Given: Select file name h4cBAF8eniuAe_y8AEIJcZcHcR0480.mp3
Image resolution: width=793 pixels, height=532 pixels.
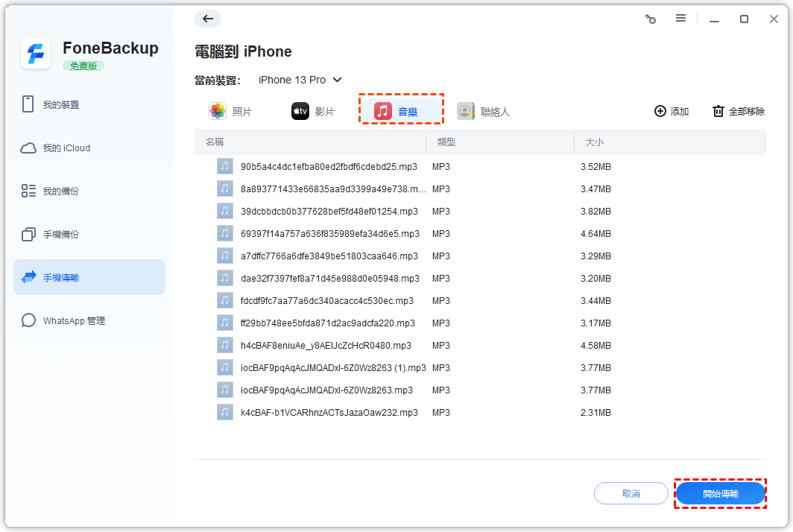Looking at the screenshot, I should 326,346.
